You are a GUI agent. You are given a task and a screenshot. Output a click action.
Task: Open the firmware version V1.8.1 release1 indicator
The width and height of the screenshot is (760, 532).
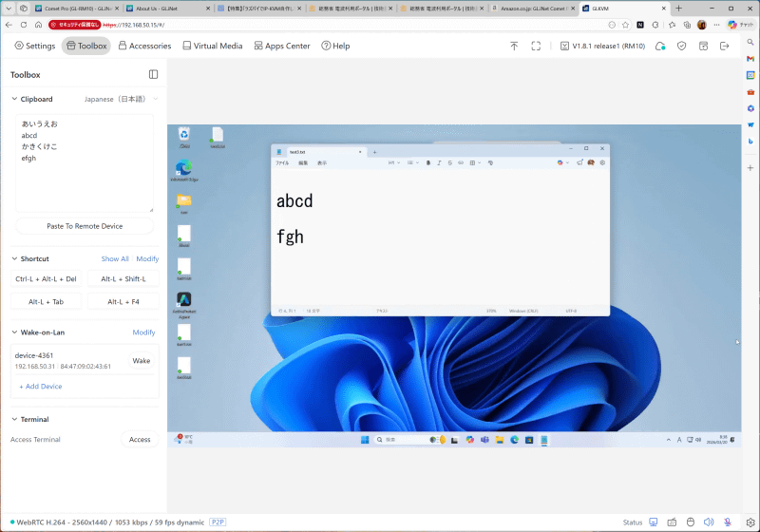pyautogui.click(x=602, y=46)
